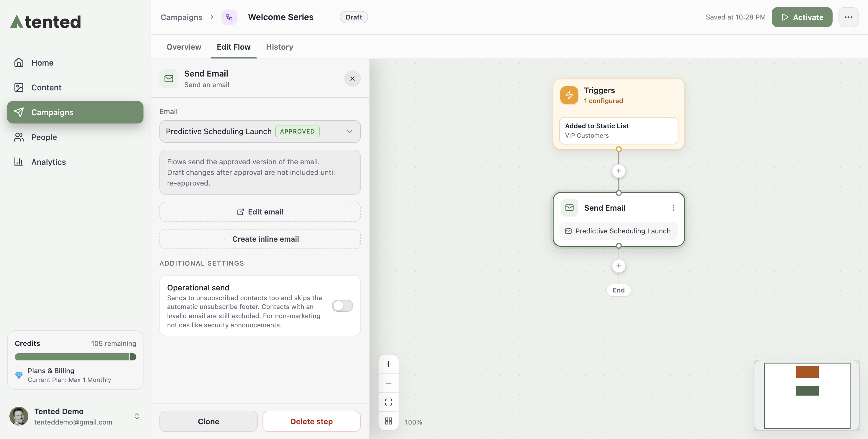Click the diamond Plans & Billing icon
This screenshot has height=439, width=868.
(19, 375)
